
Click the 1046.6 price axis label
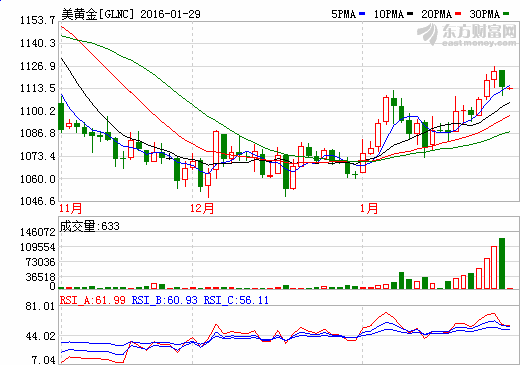click(38, 201)
